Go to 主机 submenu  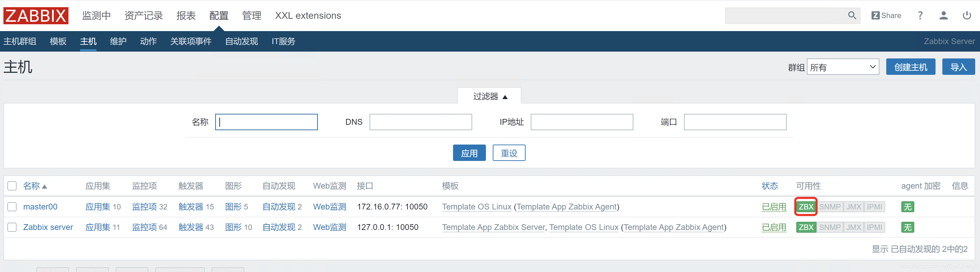click(x=88, y=41)
